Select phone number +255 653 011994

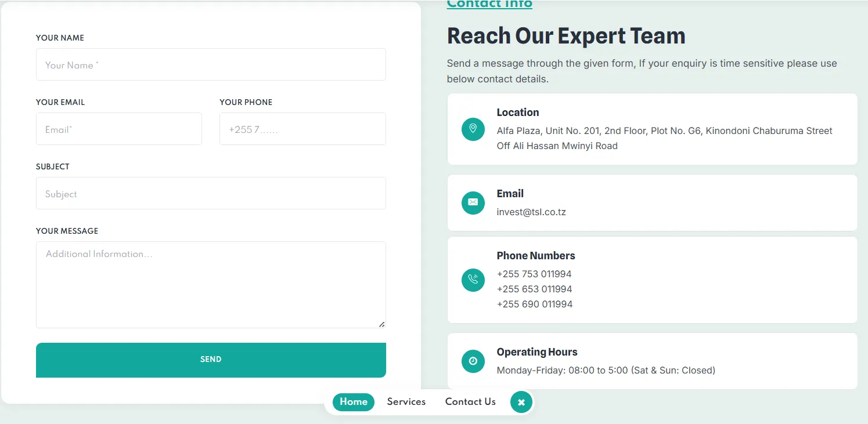point(534,289)
